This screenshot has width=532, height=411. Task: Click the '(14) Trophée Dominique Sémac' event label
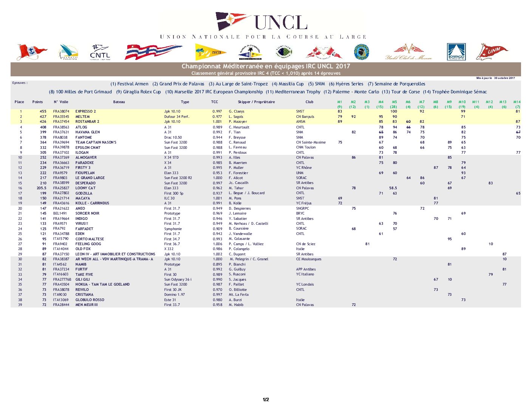pyautogui.click(x=455, y=92)
